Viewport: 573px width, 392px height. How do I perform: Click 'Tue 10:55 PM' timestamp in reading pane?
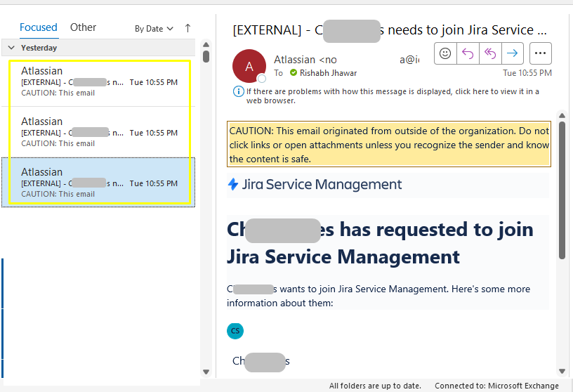527,73
